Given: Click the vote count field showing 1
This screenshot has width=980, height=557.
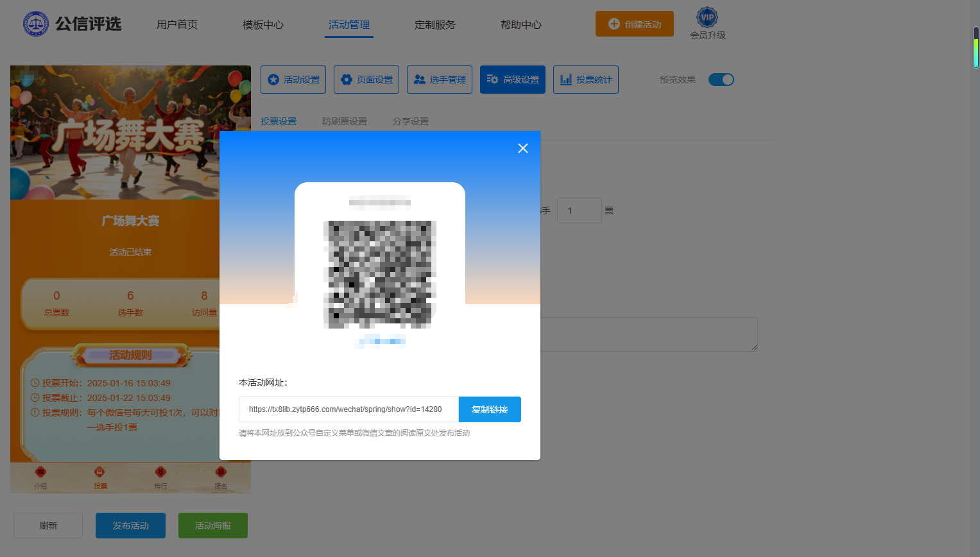Looking at the screenshot, I should [580, 210].
